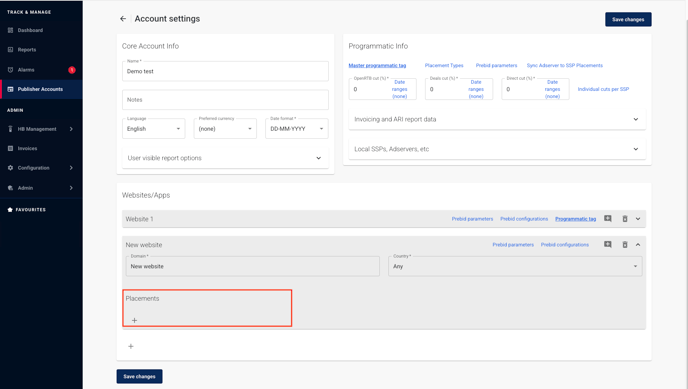Open Dashboard icon in sidebar
Image resolution: width=688 pixels, height=389 pixels.
point(11,30)
